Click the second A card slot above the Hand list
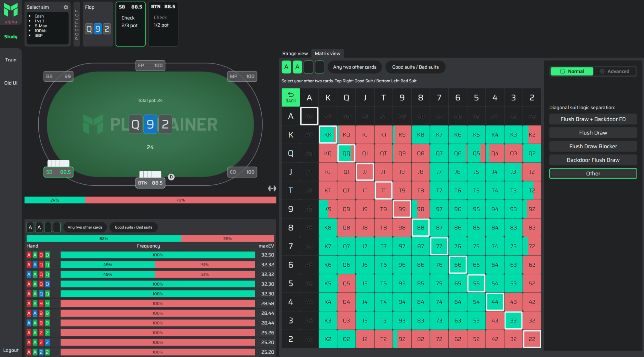Screen dimensions: 644x357 (39, 227)
